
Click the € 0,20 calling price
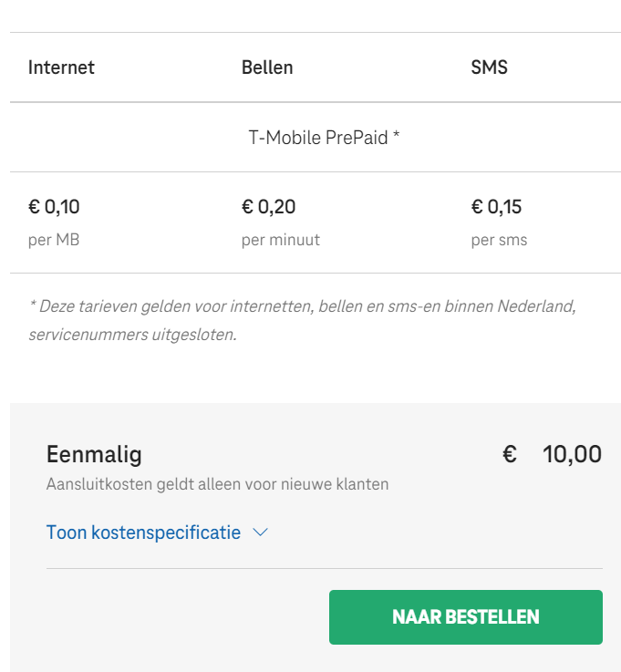coord(269,207)
